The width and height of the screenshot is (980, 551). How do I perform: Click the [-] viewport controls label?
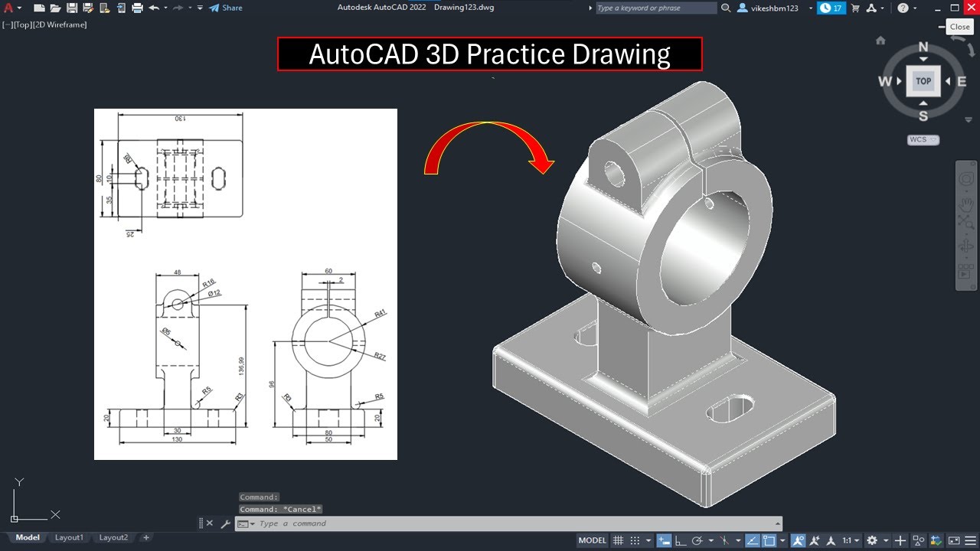[x=6, y=24]
